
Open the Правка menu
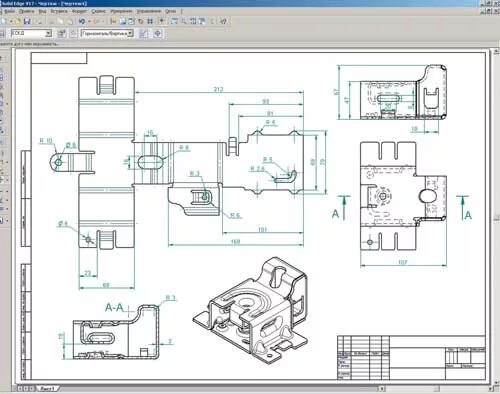[x=26, y=11]
